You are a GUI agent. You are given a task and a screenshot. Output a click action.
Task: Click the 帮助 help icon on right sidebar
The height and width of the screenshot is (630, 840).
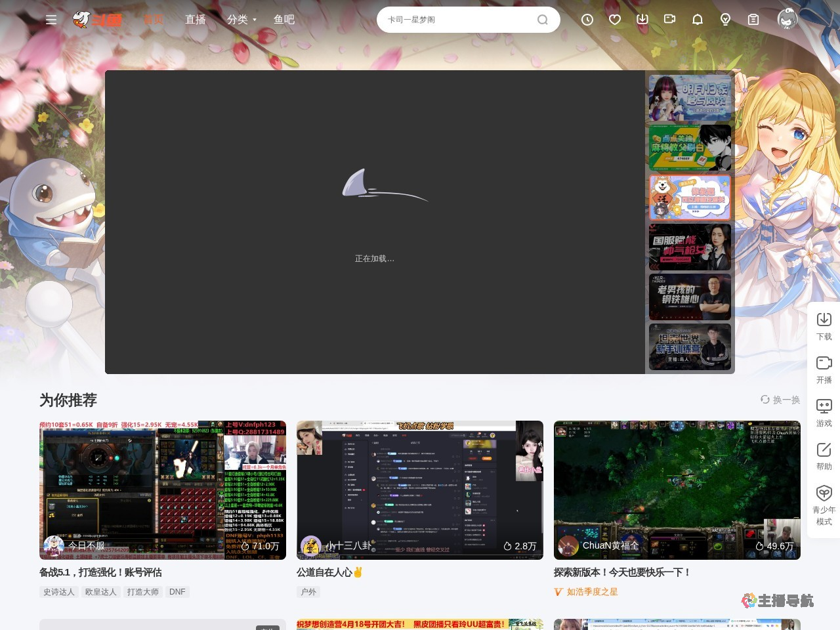pos(824,450)
